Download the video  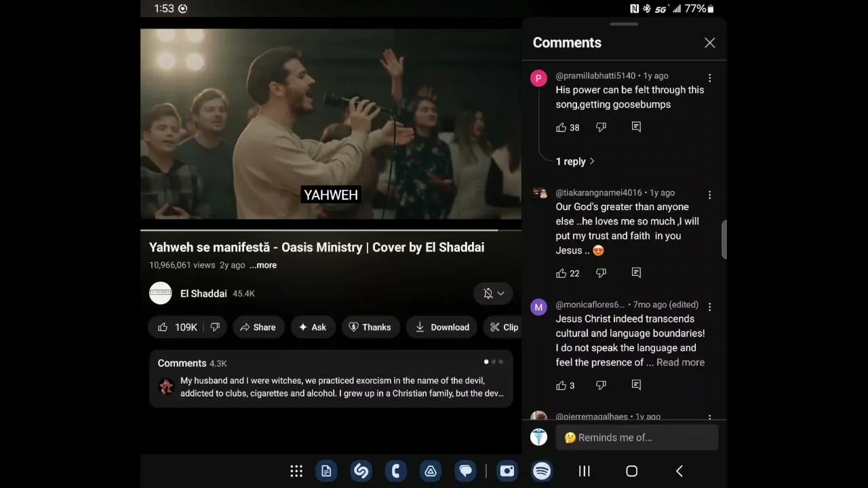(442, 327)
